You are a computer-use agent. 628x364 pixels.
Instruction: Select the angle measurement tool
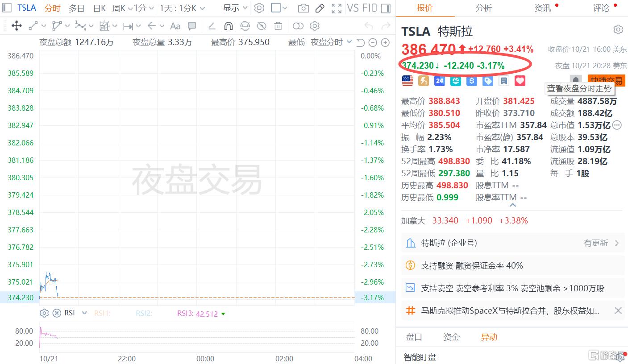click(x=212, y=26)
